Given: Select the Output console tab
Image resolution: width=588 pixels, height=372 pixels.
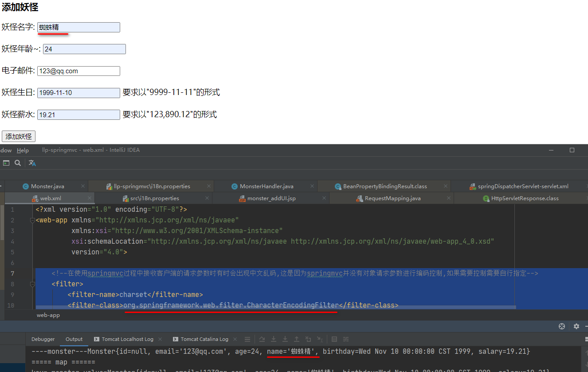Looking at the screenshot, I should click(x=74, y=339).
